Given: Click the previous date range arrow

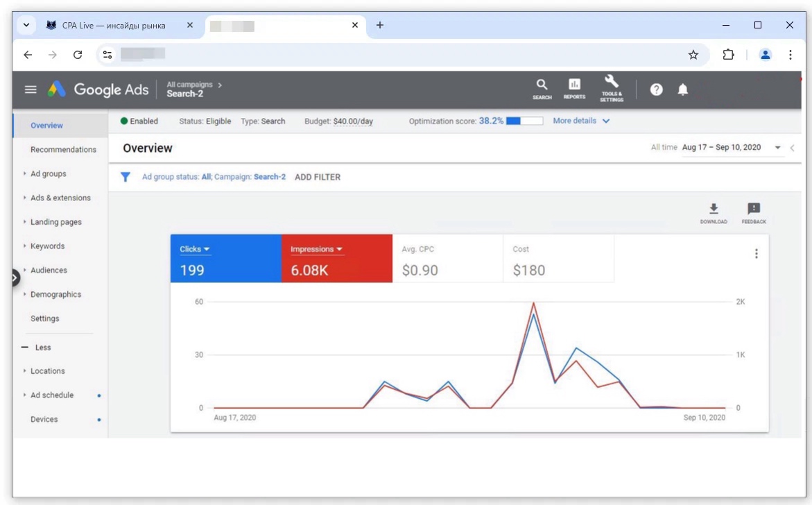Looking at the screenshot, I should 793,148.
